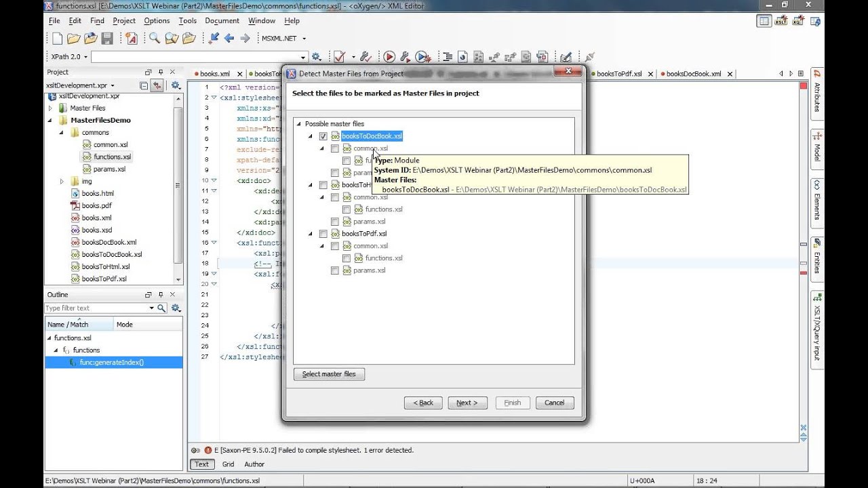The height and width of the screenshot is (488, 868).
Task: Open Project panel settings gear
Action: tap(176, 85)
